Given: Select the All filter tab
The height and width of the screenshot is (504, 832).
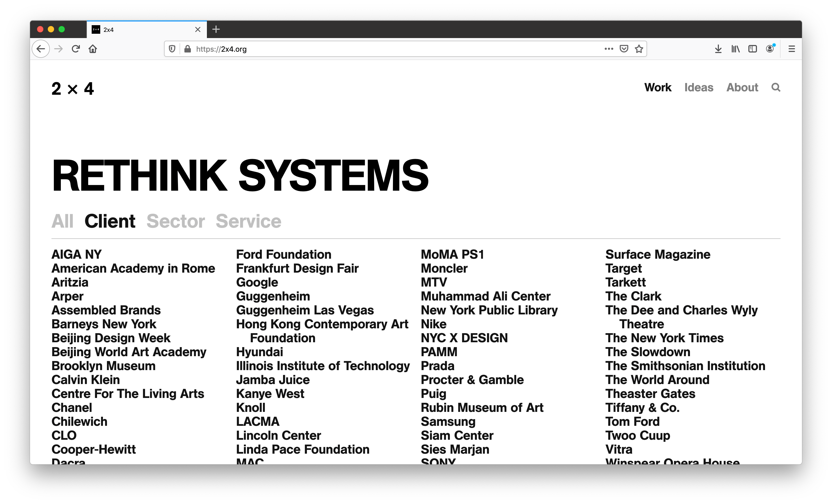Looking at the screenshot, I should click(x=62, y=221).
